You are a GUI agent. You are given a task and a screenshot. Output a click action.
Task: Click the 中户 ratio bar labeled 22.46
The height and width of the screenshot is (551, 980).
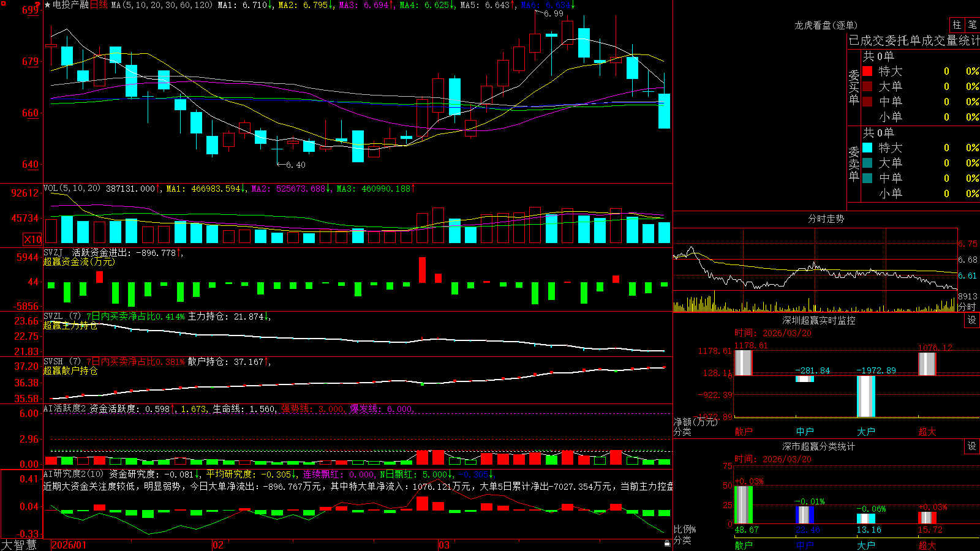point(804,515)
